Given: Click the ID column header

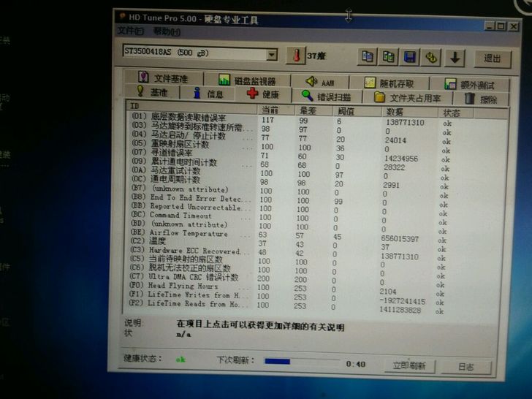Looking at the screenshot, I should click(191, 106).
